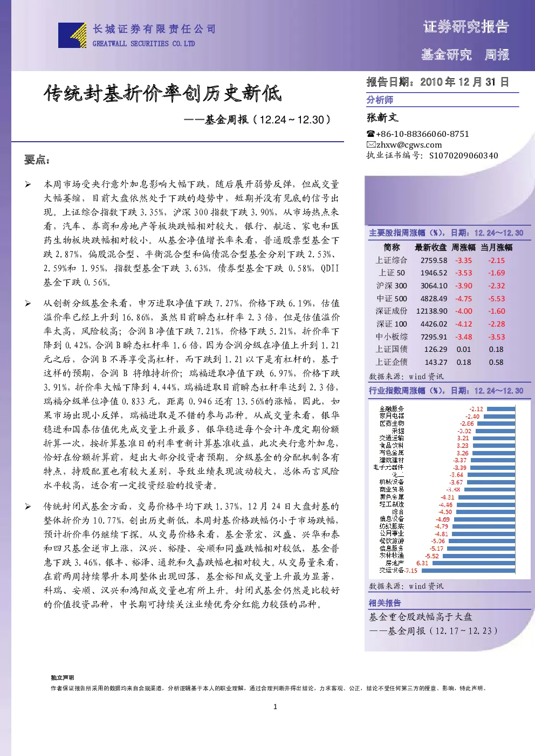Click the 主要股指周涨幅 table heading
Screen dimensions: 535x756
pos(446,233)
